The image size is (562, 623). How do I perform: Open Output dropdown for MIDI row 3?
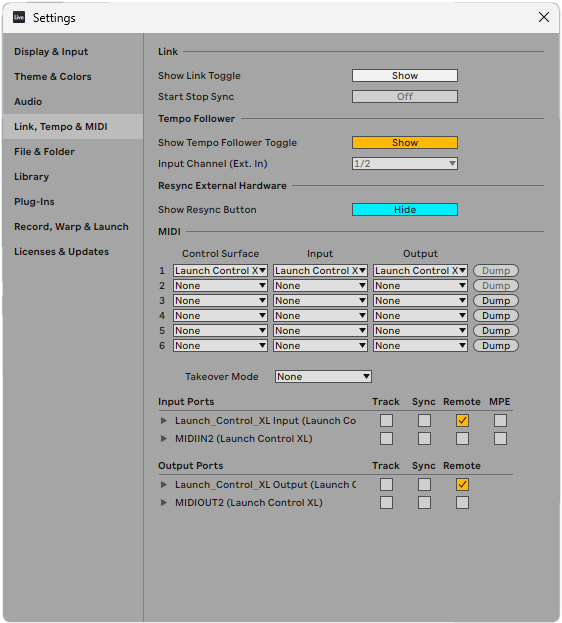pos(420,301)
